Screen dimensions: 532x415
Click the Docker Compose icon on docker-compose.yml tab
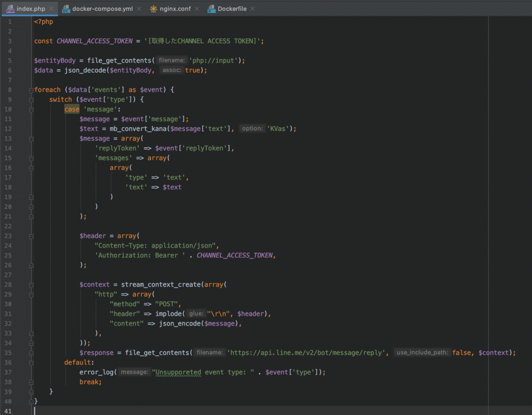click(66, 8)
